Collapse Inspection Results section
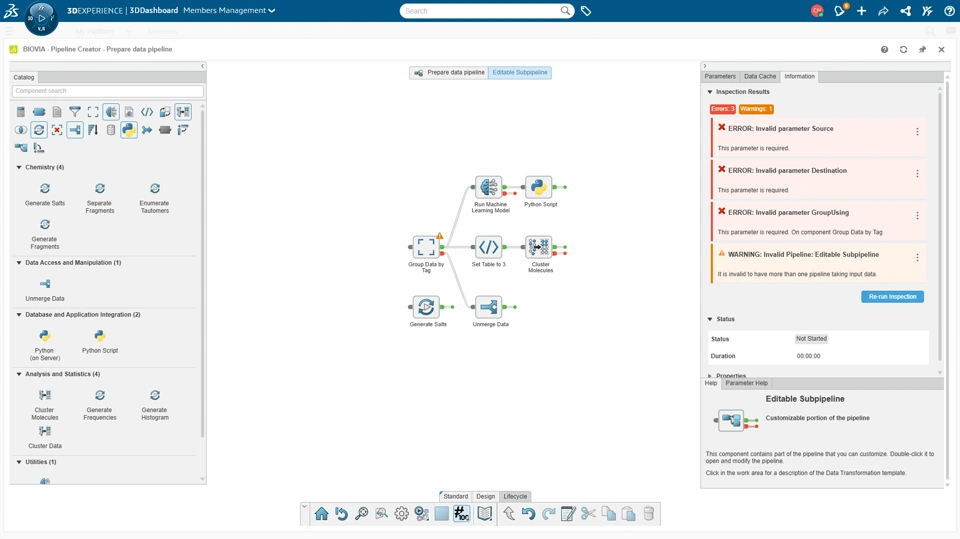 [710, 92]
